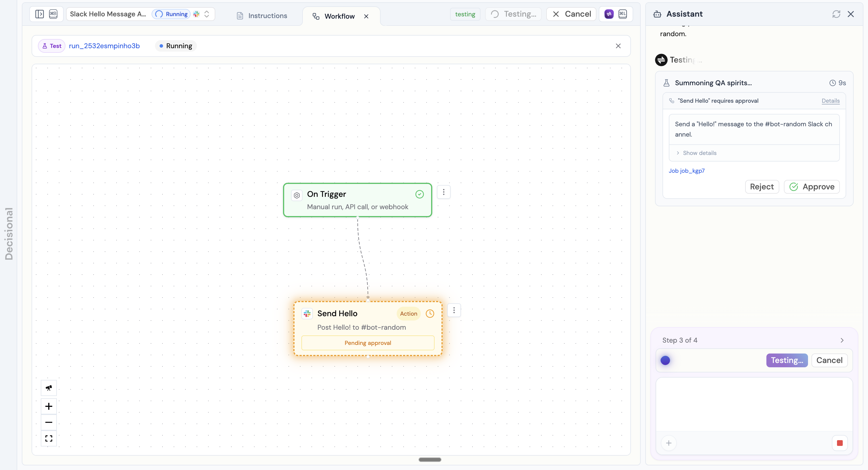Select the megaphone icon above the zoom controls
The width and height of the screenshot is (868, 470).
coord(49,388)
